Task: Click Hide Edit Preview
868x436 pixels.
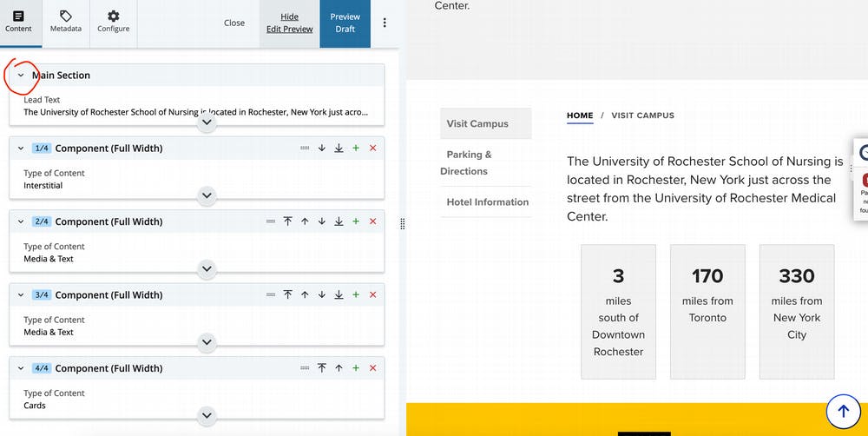Action: pyautogui.click(x=290, y=23)
